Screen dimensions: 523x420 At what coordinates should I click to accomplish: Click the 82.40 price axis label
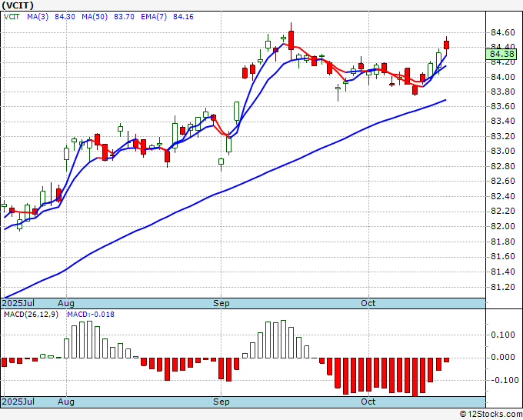503,196
